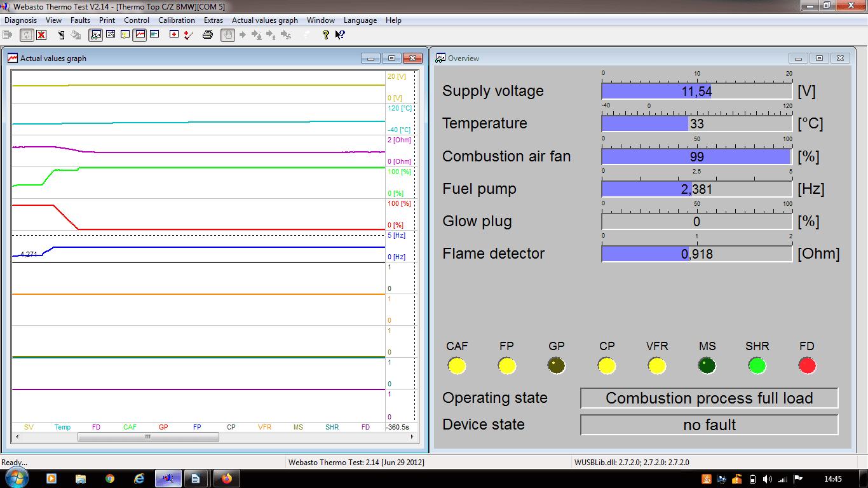Click the window-with-question-mark toolbar icon
The width and height of the screenshot is (868, 488).
click(x=126, y=35)
